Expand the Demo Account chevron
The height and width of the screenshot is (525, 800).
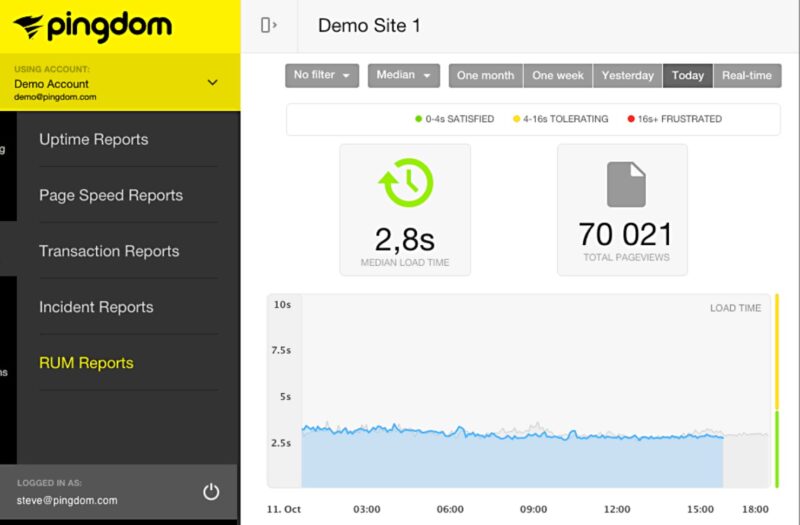[212, 83]
